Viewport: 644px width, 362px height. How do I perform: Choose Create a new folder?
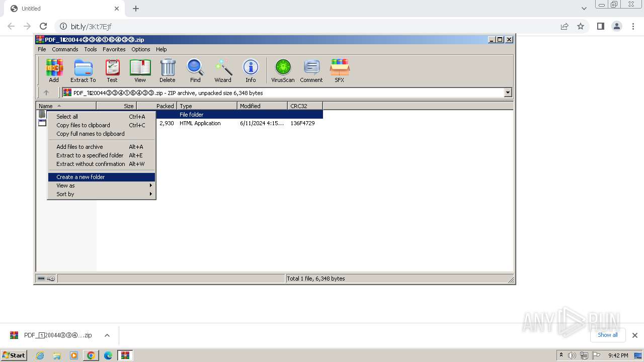102,177
